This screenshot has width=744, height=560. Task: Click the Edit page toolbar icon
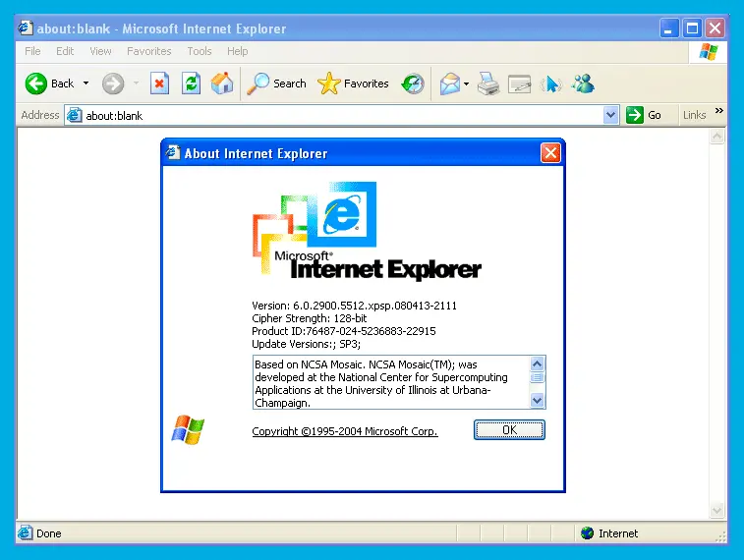click(x=520, y=84)
